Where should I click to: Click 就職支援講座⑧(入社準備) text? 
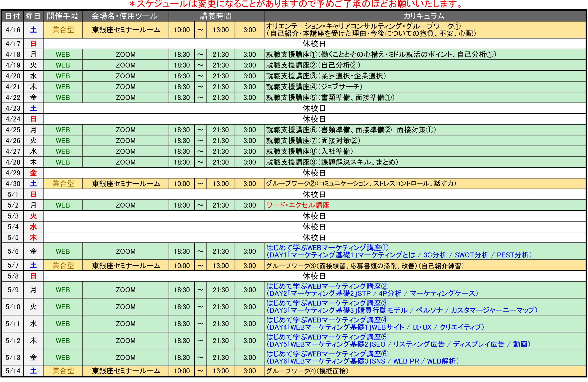coord(310,151)
